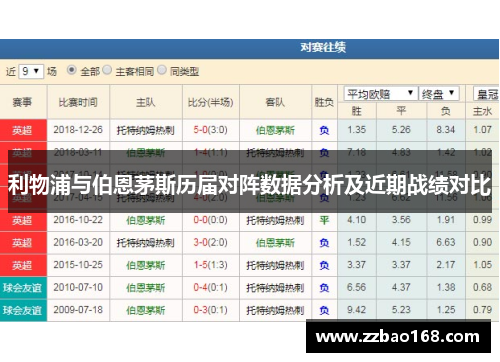Click the 平 result in the 2016-10-22 row
Screen dimensions: 500x362
point(324,220)
